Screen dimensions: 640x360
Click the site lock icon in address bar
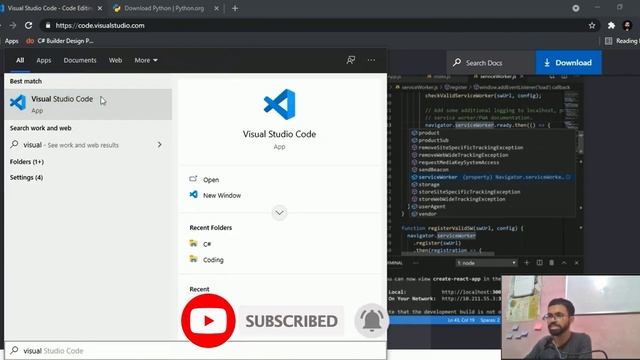[x=48, y=25]
